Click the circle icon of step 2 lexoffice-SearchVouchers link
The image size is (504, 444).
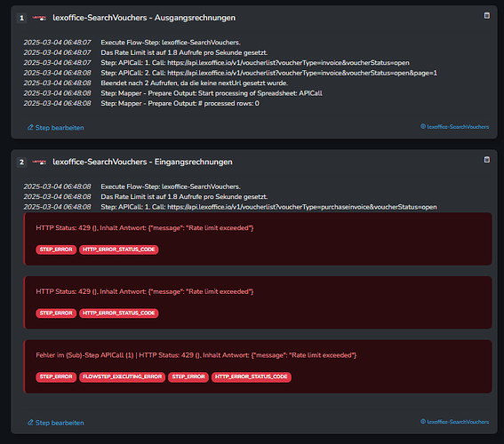(x=423, y=422)
